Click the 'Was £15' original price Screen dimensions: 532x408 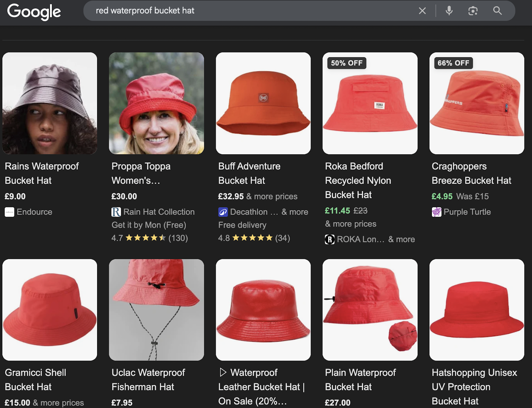[x=472, y=197]
